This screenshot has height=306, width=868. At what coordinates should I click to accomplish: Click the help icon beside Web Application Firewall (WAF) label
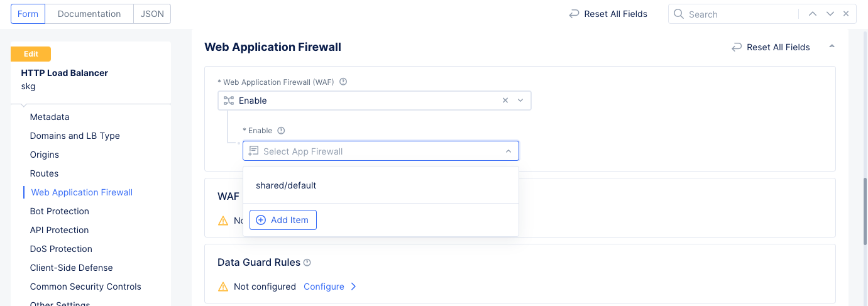[343, 82]
